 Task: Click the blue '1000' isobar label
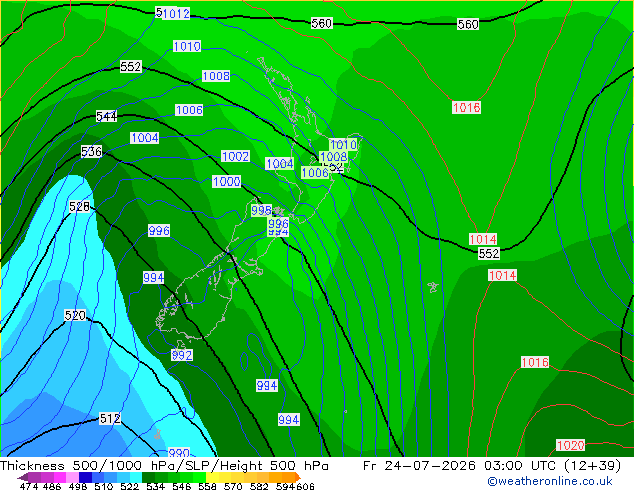point(226,181)
